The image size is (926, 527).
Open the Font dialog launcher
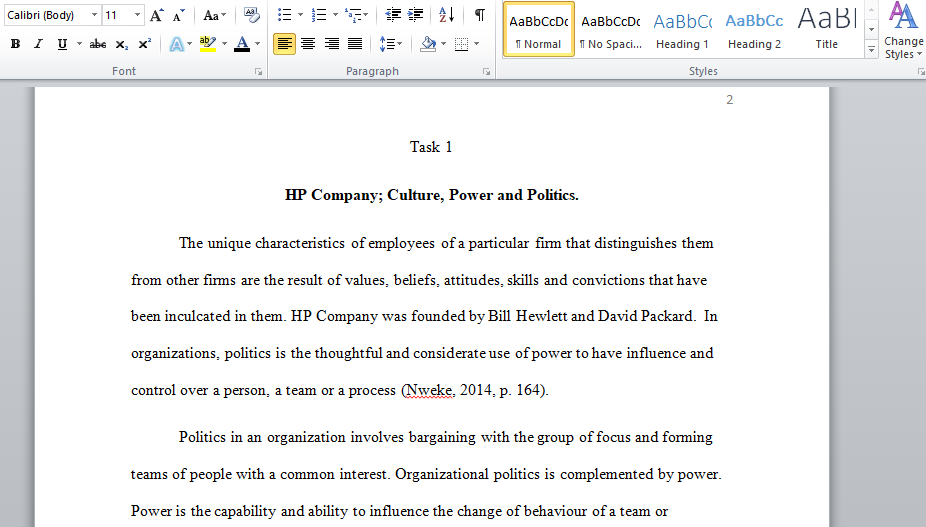pyautogui.click(x=258, y=71)
